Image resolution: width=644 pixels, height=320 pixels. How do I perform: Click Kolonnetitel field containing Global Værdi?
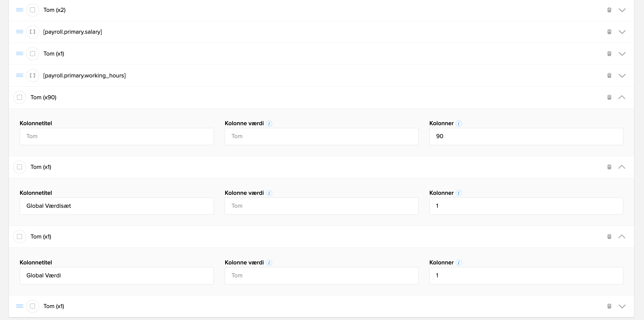tap(117, 276)
